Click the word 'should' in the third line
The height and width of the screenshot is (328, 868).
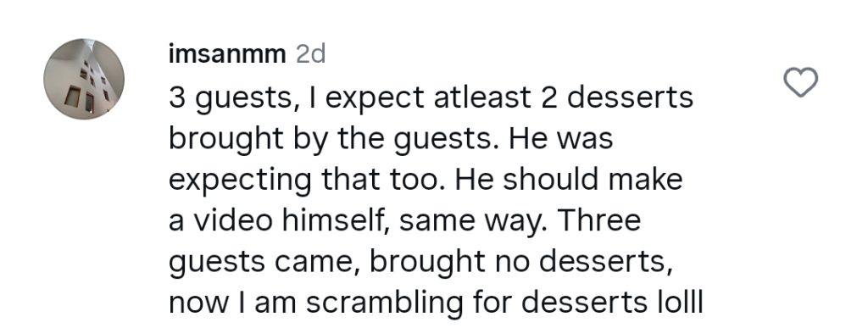(x=551, y=180)
